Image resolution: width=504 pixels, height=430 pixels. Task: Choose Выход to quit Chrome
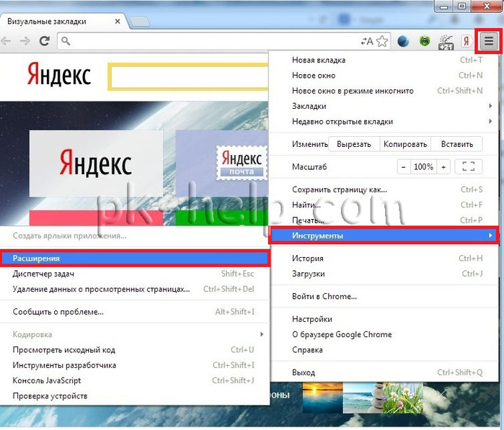point(384,372)
